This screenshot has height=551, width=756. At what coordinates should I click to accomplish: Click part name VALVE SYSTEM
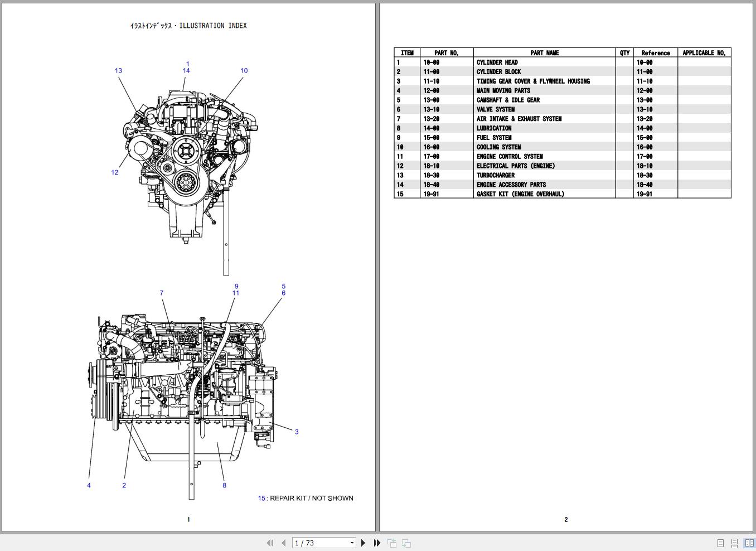click(x=495, y=110)
